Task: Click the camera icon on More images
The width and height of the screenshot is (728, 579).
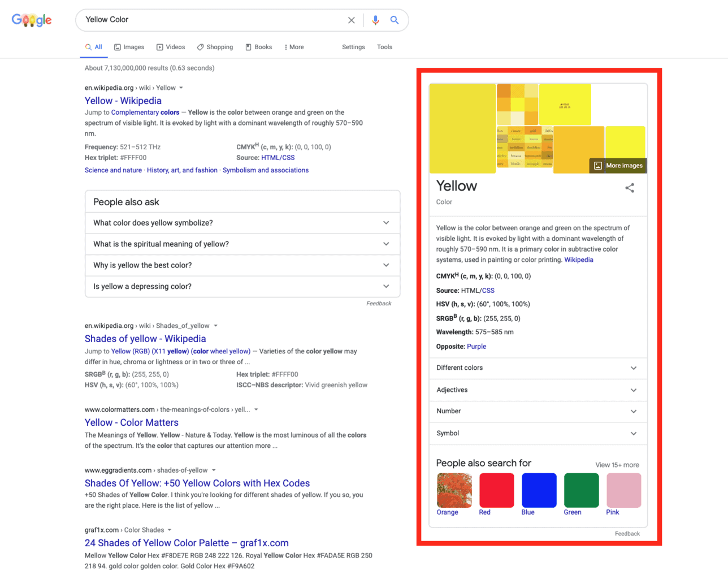Action: (597, 166)
